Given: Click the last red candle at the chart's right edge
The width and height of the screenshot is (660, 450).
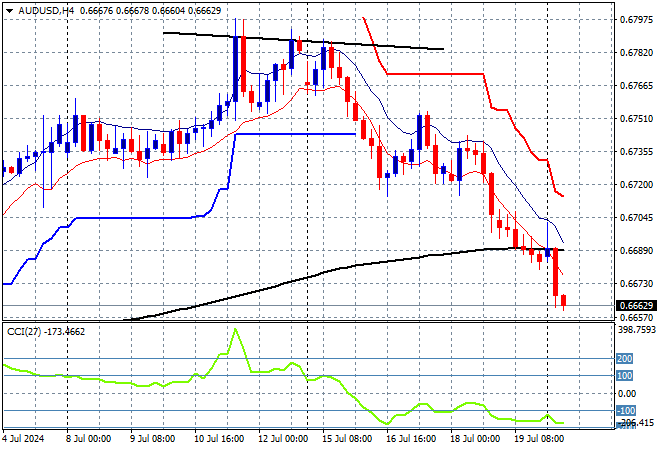Looking at the screenshot, I should point(564,301).
